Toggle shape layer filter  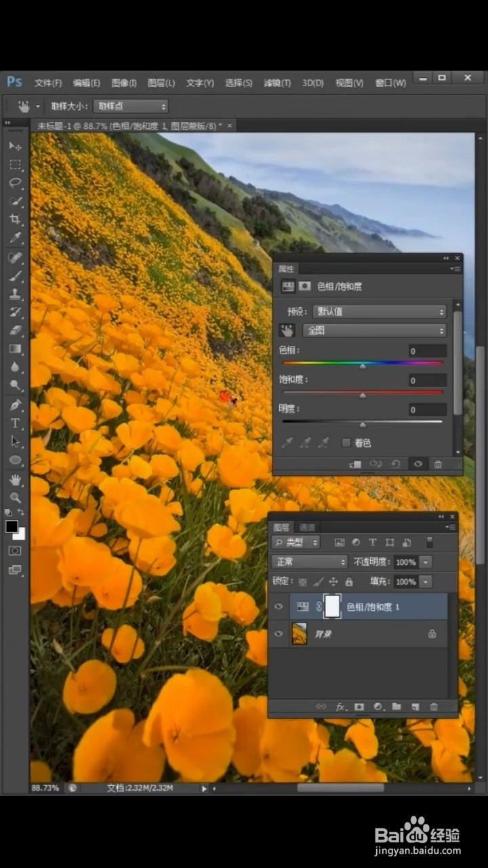390,542
